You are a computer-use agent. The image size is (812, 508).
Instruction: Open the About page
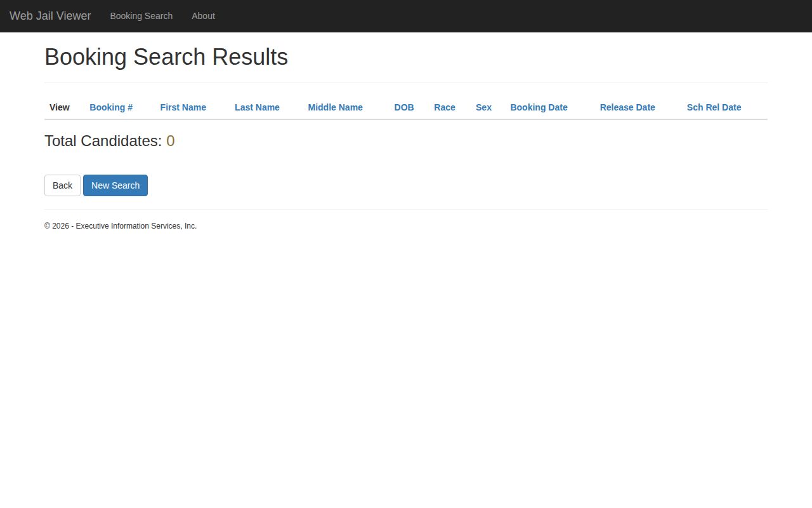pos(203,16)
